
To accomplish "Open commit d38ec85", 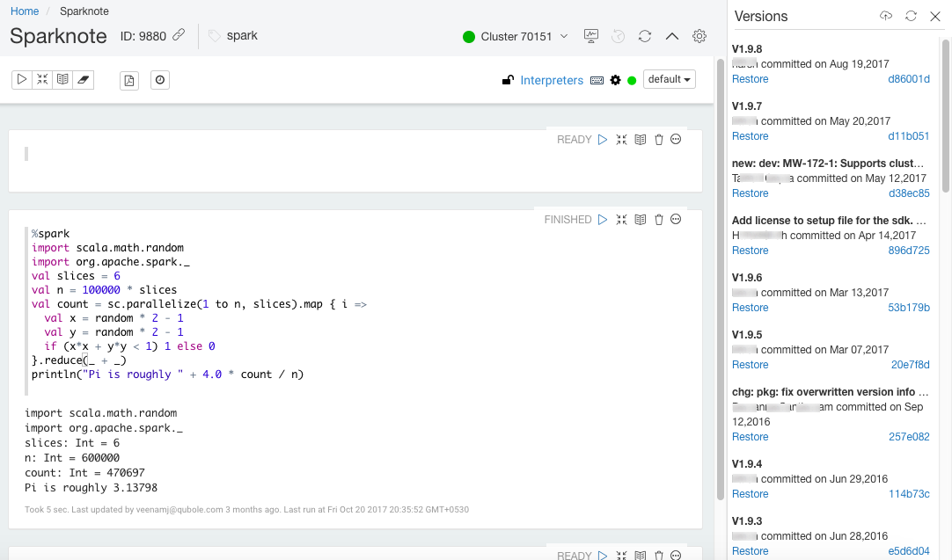I will pyautogui.click(x=909, y=193).
